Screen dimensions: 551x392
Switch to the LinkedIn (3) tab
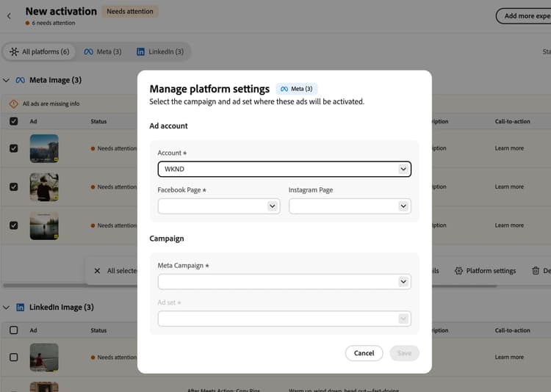point(160,51)
